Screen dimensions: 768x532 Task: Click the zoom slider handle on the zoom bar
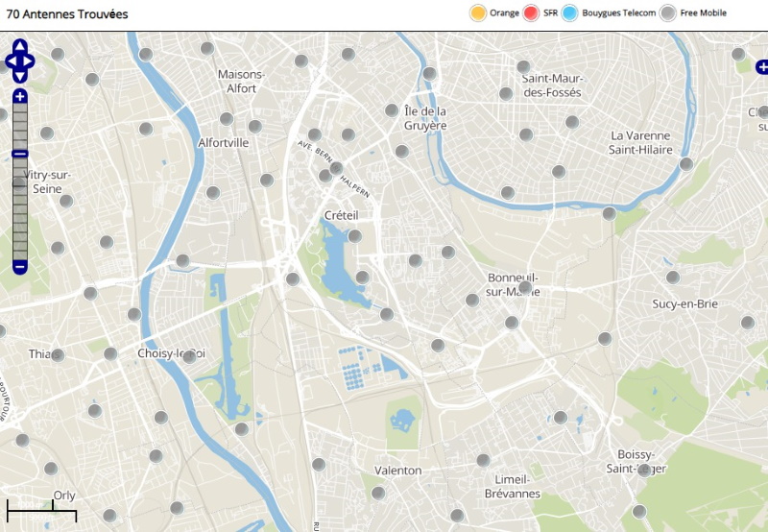pos(20,154)
